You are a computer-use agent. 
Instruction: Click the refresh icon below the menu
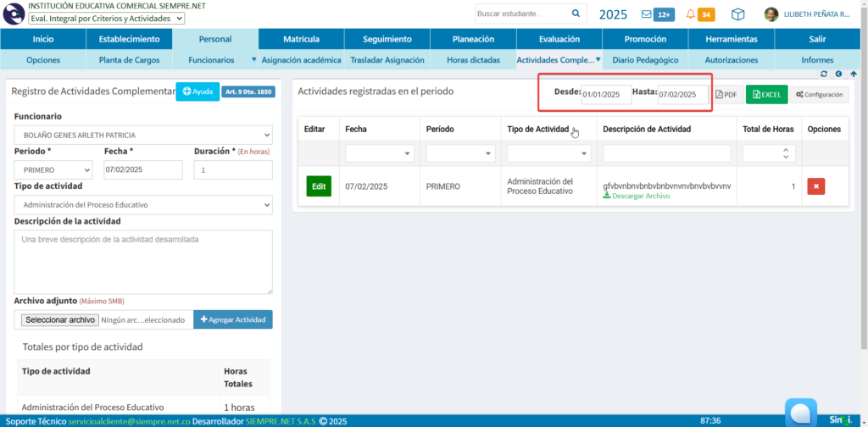click(824, 74)
